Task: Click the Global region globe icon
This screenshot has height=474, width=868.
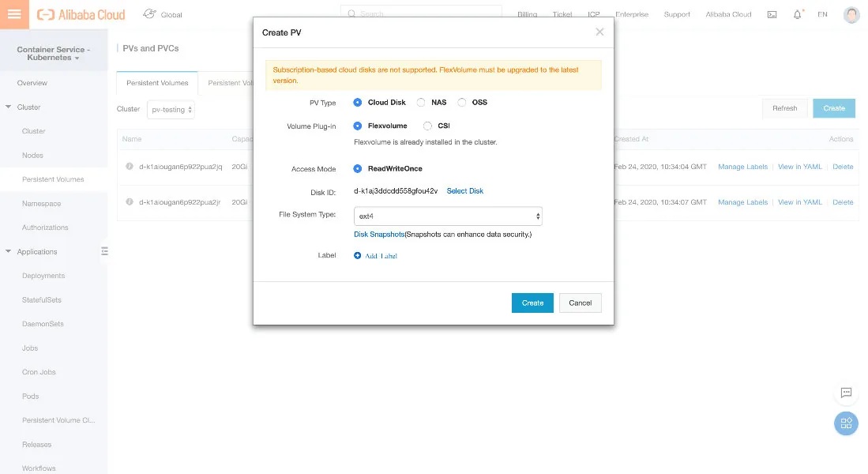Action: point(149,14)
